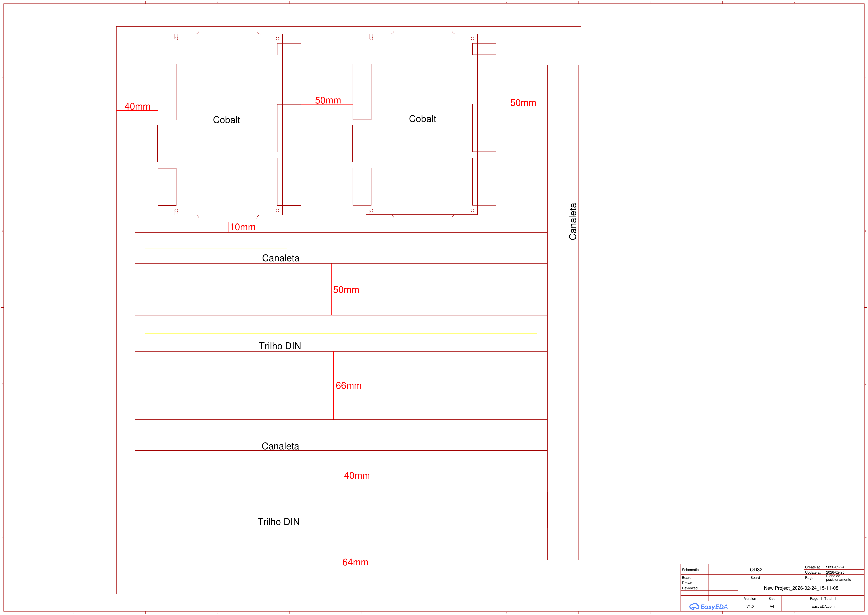The image size is (868, 615).
Task: Click the A4 size field
Action: click(772, 607)
